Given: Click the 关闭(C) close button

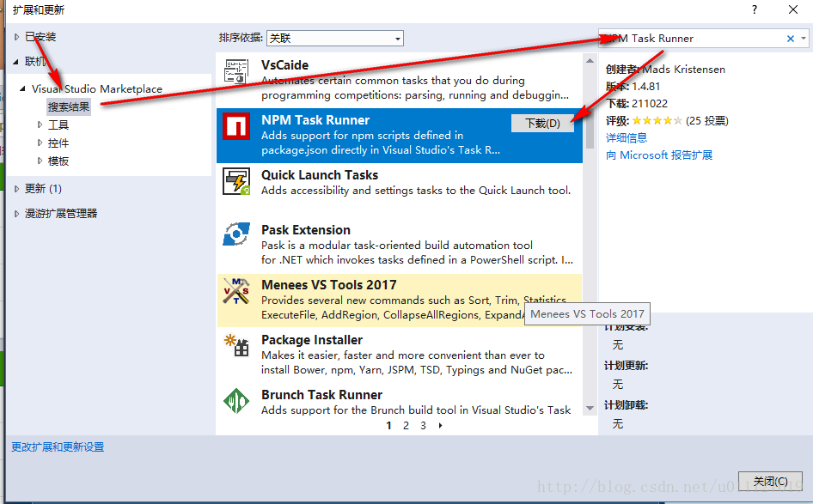Looking at the screenshot, I should pos(770,481).
